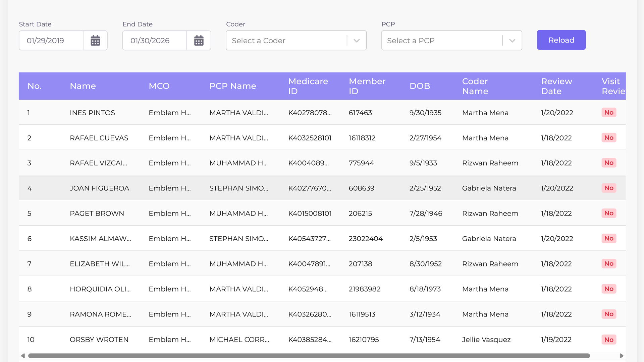644x362 pixels.
Task: Select the PAGET BROWN patient name
Action: click(97, 214)
